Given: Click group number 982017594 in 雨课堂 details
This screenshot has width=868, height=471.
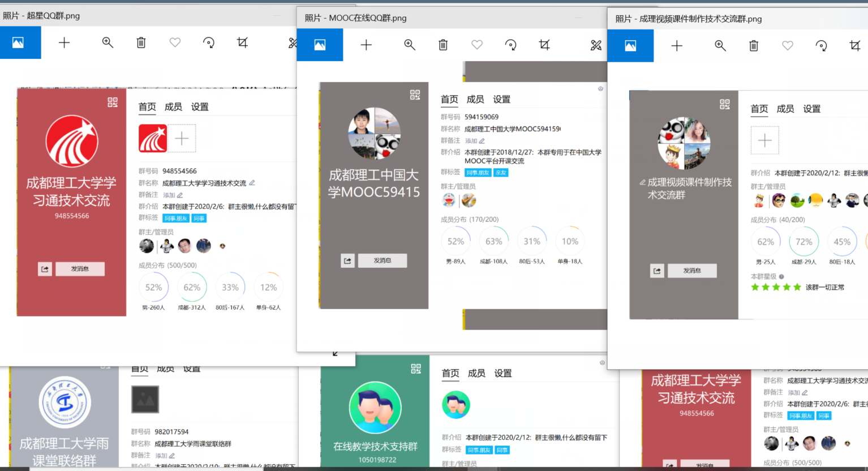Looking at the screenshot, I should [171, 432].
